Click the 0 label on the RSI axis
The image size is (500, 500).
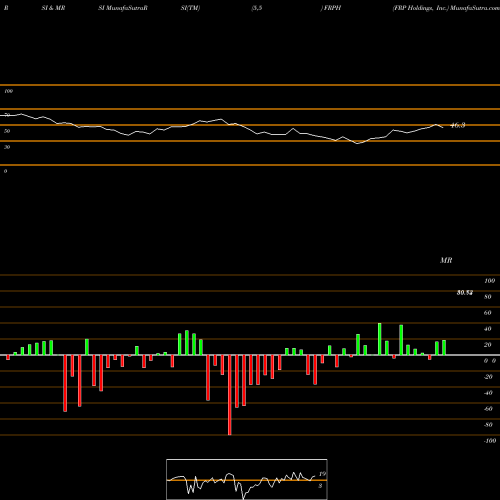[x=5, y=171]
